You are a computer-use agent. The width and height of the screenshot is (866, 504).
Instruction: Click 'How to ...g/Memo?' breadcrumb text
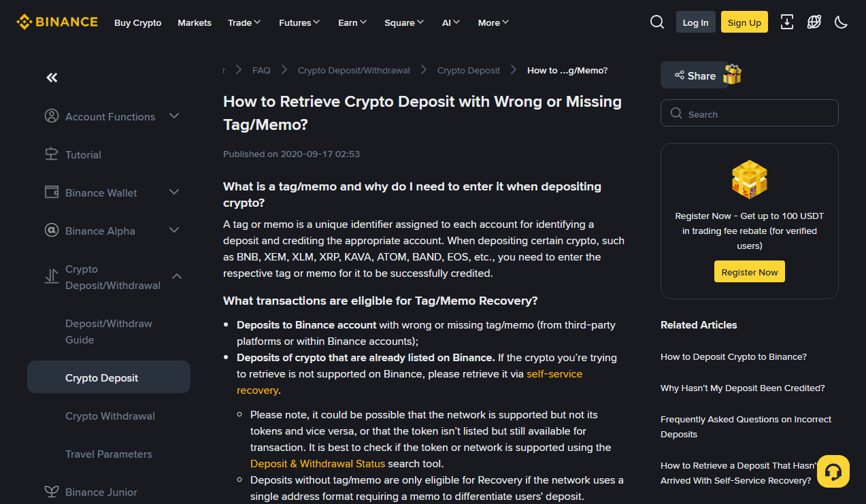(x=567, y=70)
